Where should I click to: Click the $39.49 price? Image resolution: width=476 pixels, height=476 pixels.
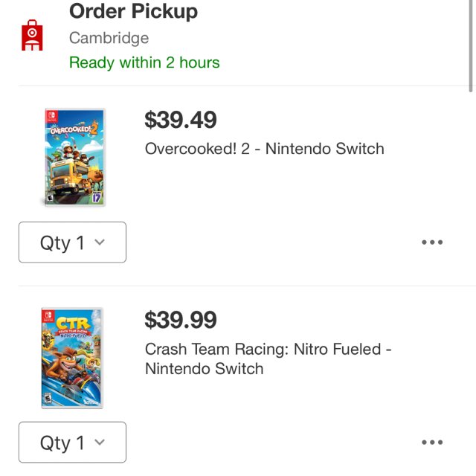click(180, 120)
